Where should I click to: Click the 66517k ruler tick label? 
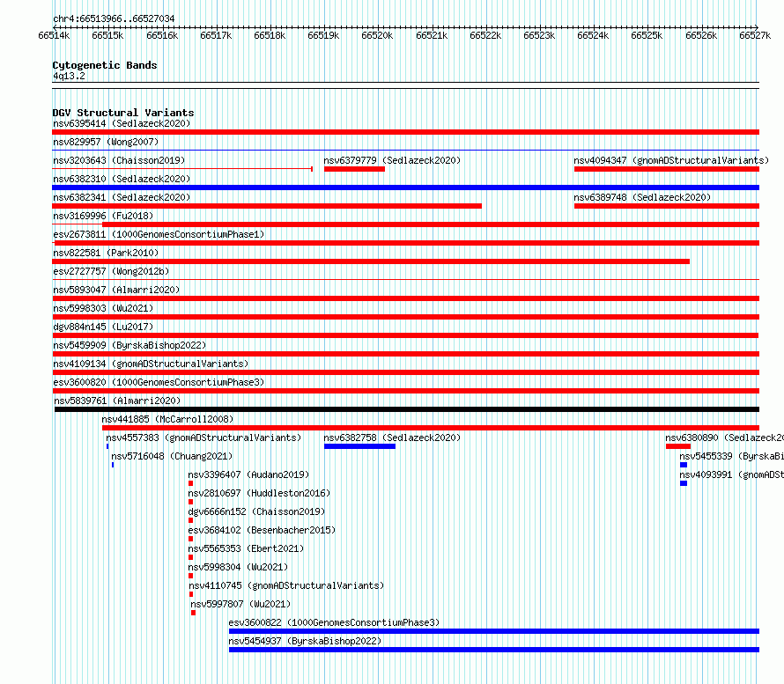point(216,35)
